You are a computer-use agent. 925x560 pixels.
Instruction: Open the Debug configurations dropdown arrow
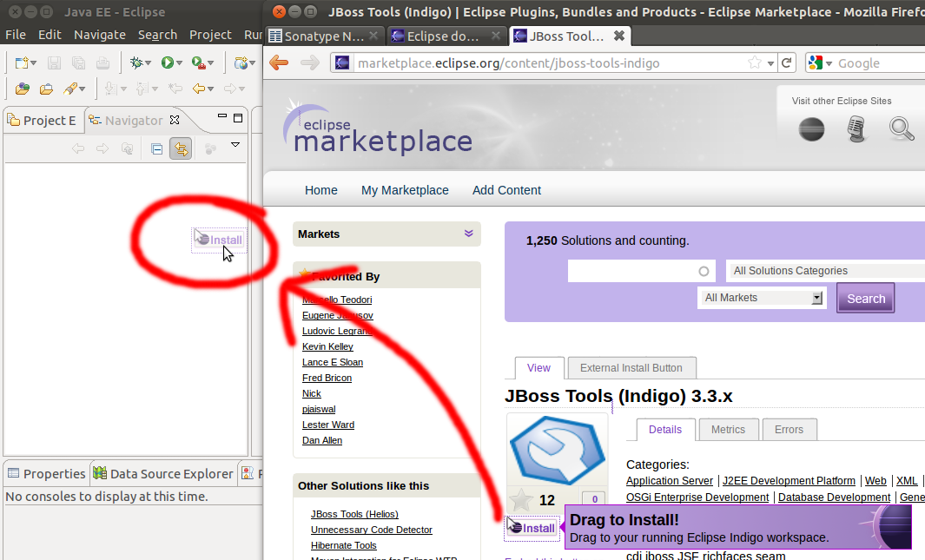[x=148, y=63]
